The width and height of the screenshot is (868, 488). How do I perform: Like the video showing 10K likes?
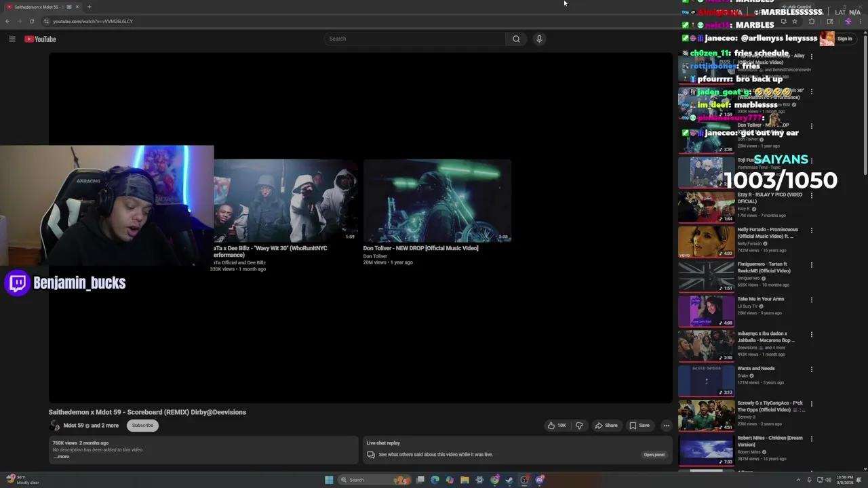coord(557,426)
